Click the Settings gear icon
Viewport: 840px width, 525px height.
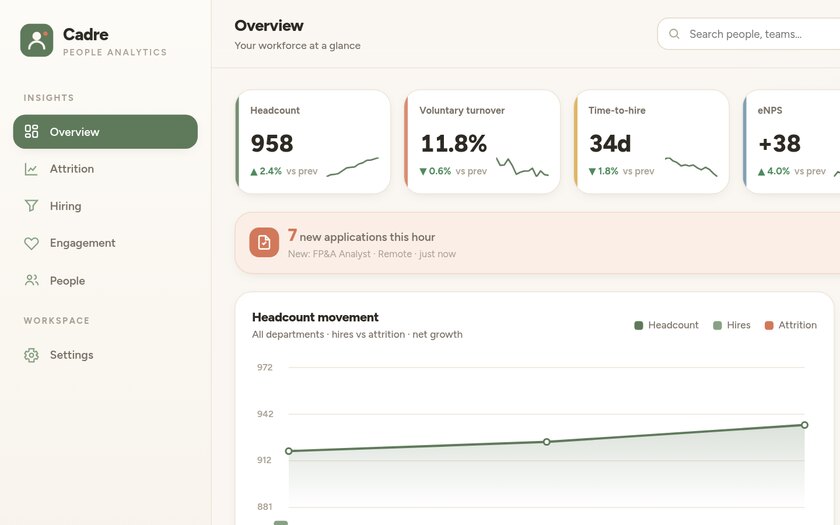coord(31,355)
